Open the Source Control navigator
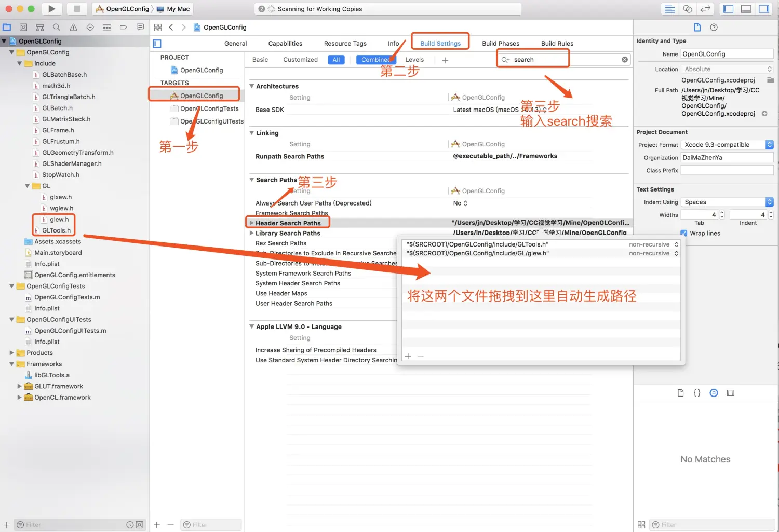This screenshot has height=532, width=779. pos(23,28)
